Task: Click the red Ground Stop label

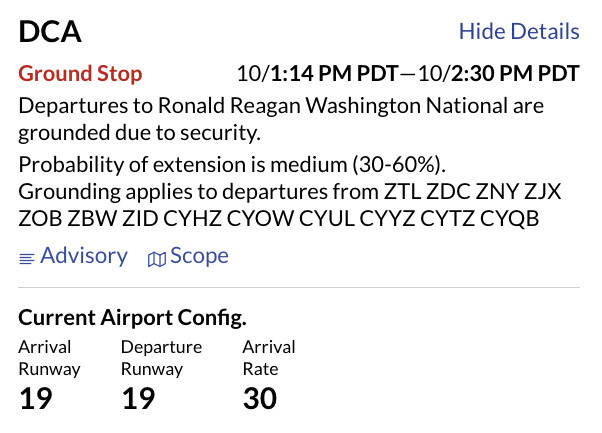Action: tap(81, 74)
